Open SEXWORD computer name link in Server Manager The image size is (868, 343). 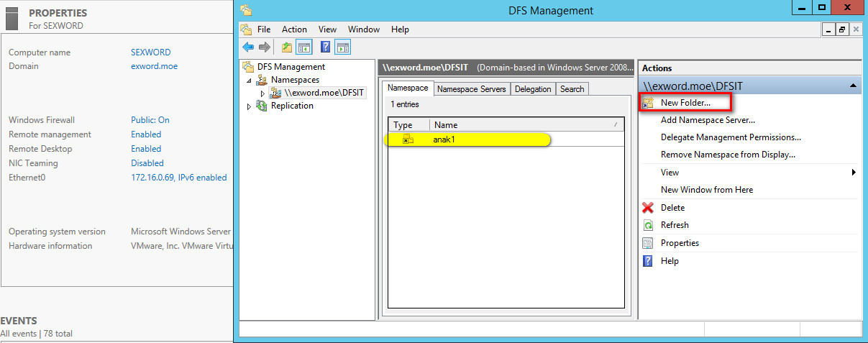tap(150, 52)
